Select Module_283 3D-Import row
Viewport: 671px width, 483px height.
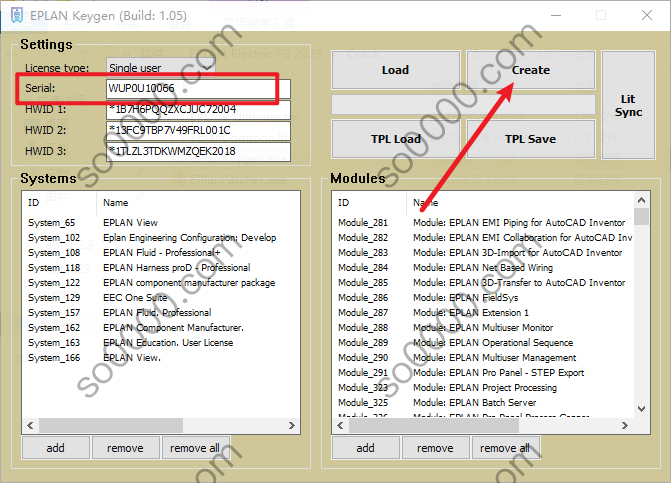tap(484, 252)
